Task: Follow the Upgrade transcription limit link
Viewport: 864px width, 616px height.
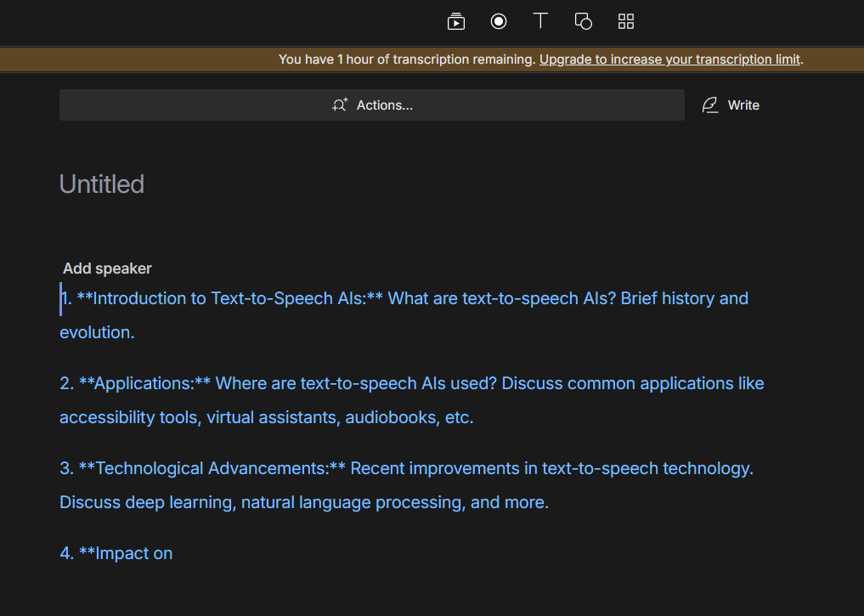Action: point(669,59)
